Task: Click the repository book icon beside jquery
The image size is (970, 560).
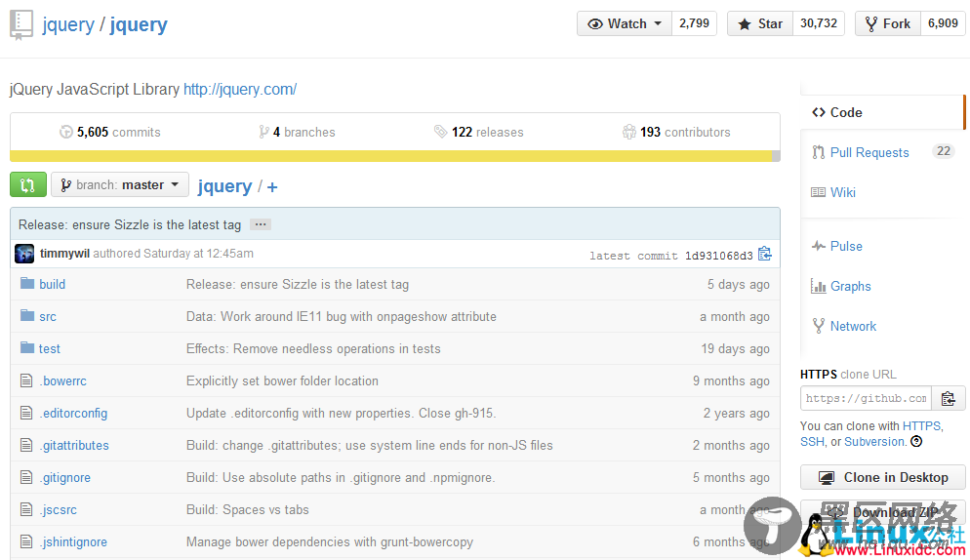Action: click(21, 24)
